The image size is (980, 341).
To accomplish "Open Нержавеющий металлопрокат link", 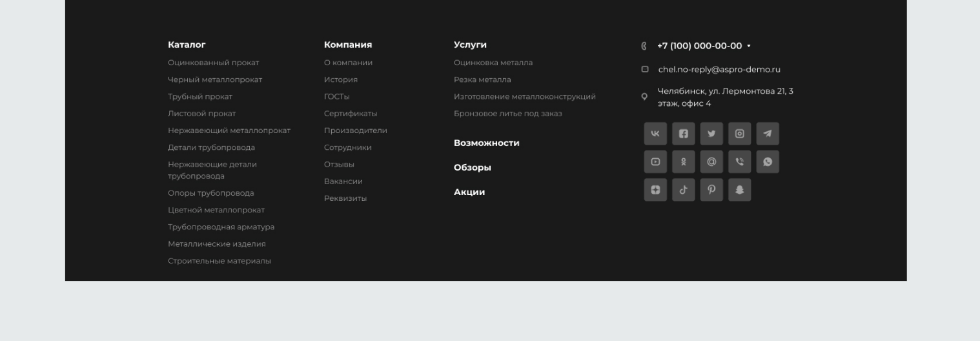I will tap(229, 130).
